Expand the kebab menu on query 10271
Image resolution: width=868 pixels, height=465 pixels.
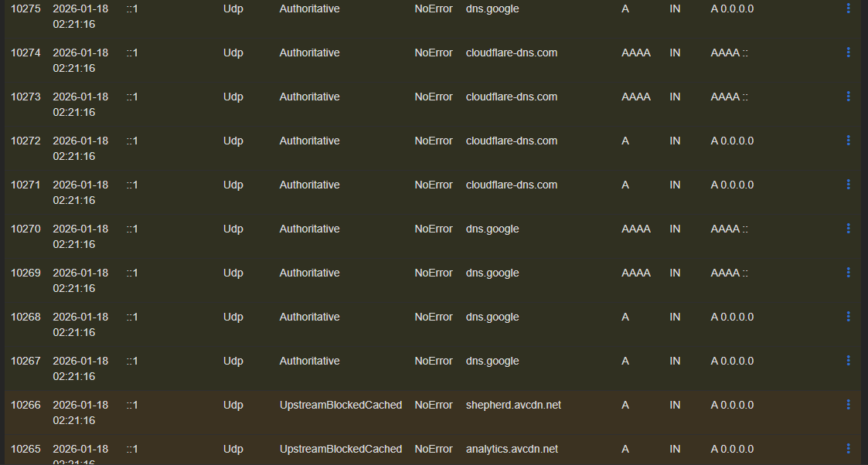[848, 184]
